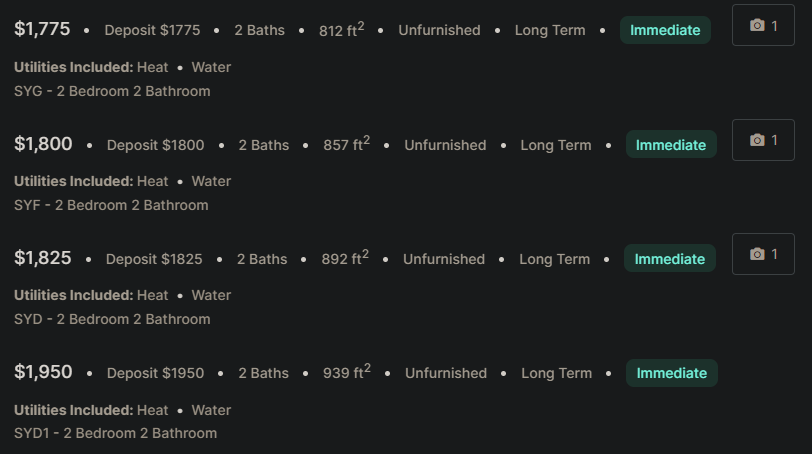Open SYD - 2 Bedroom 2 Bathroom listing
Image resolution: width=812 pixels, height=454 pixels.
click(112, 319)
